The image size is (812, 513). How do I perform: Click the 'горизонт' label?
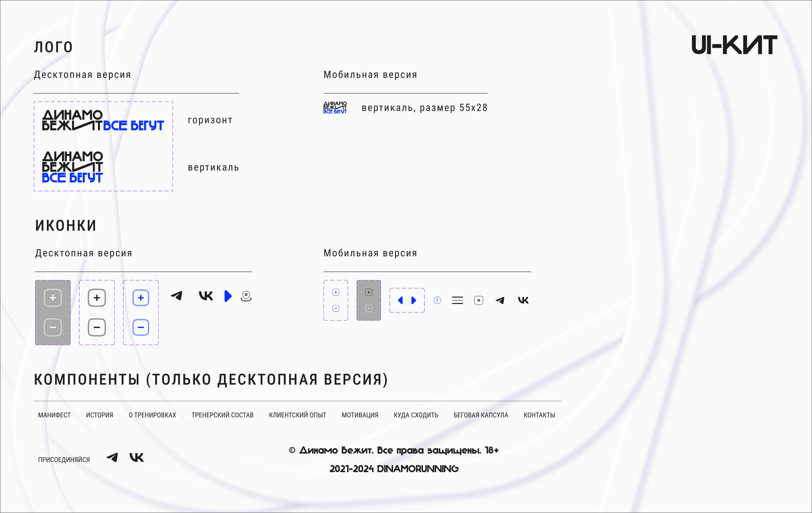point(210,120)
